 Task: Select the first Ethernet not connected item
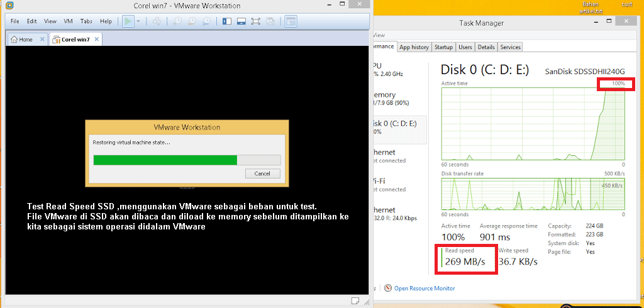click(399, 156)
